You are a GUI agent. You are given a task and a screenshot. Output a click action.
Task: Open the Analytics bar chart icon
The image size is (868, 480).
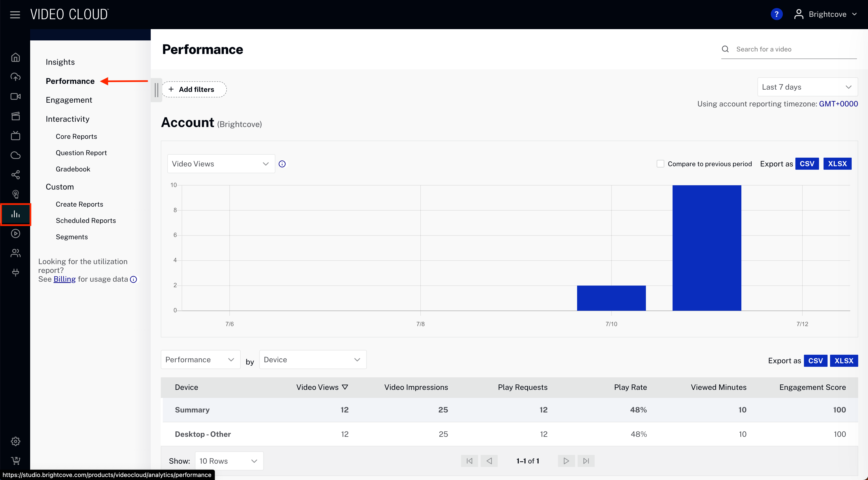(16, 214)
